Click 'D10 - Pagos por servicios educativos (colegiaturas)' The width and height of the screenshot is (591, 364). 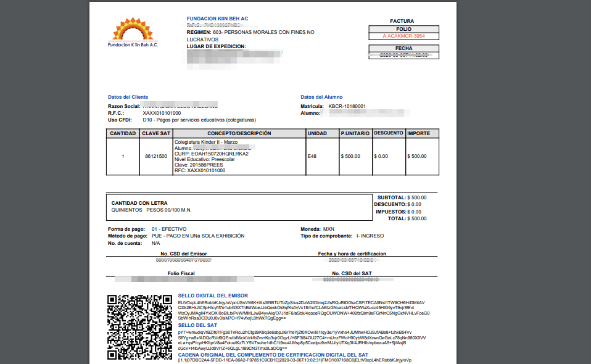coord(199,120)
